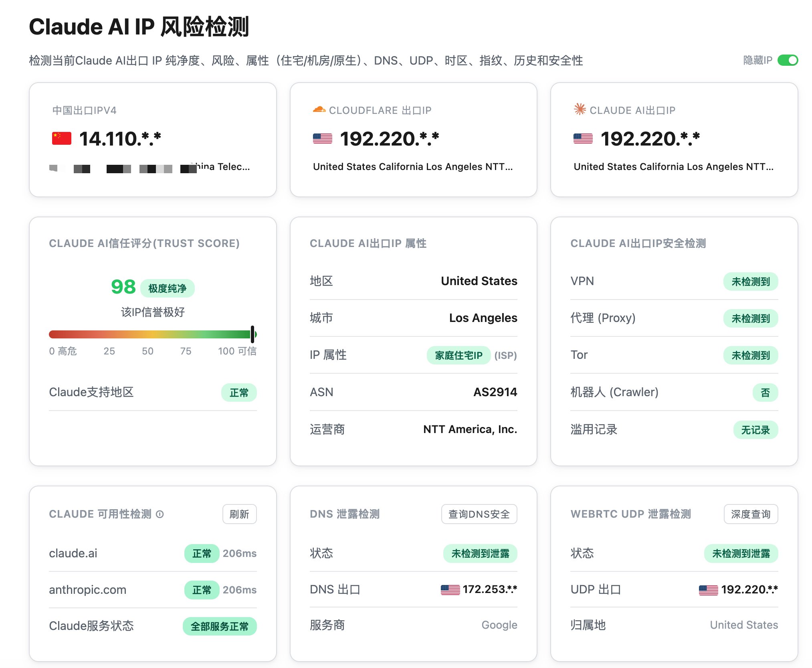Click the 查询DNS安全 button
This screenshot has height=668, width=812.
479,514
